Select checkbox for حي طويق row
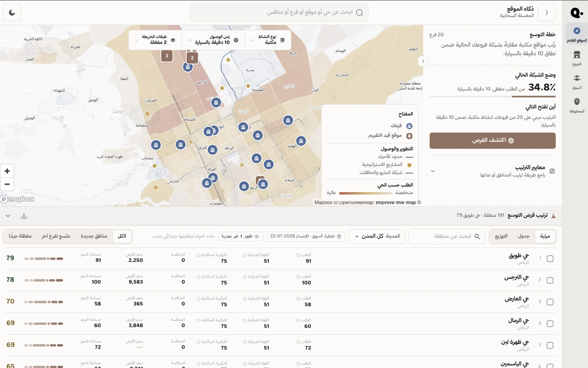Viewport: 588px width, 368px height. (550, 259)
